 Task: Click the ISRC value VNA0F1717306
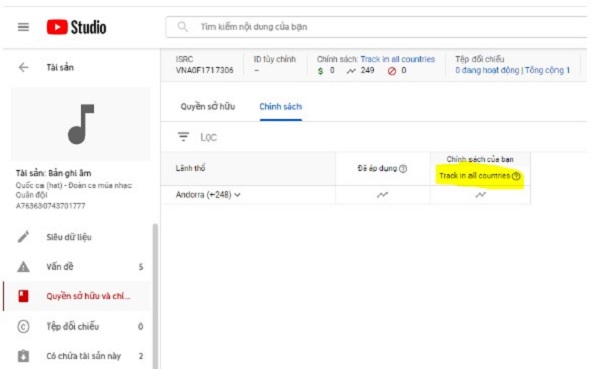pyautogui.click(x=204, y=70)
